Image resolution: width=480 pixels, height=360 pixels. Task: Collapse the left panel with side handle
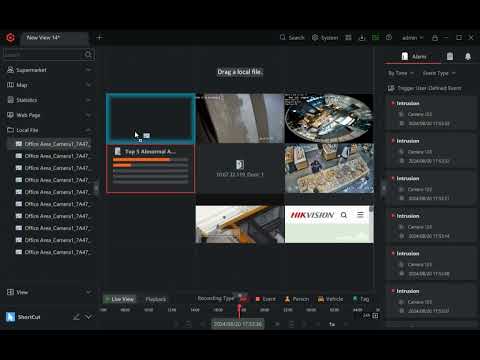(96, 188)
